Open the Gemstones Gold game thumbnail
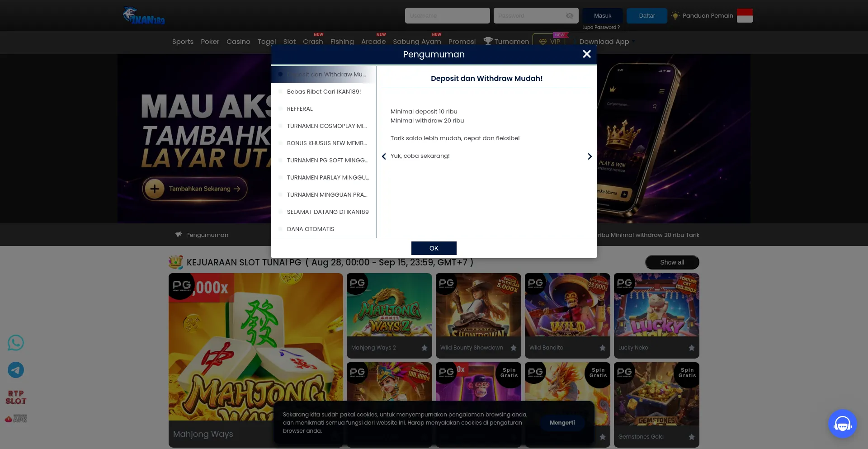 tap(656, 394)
